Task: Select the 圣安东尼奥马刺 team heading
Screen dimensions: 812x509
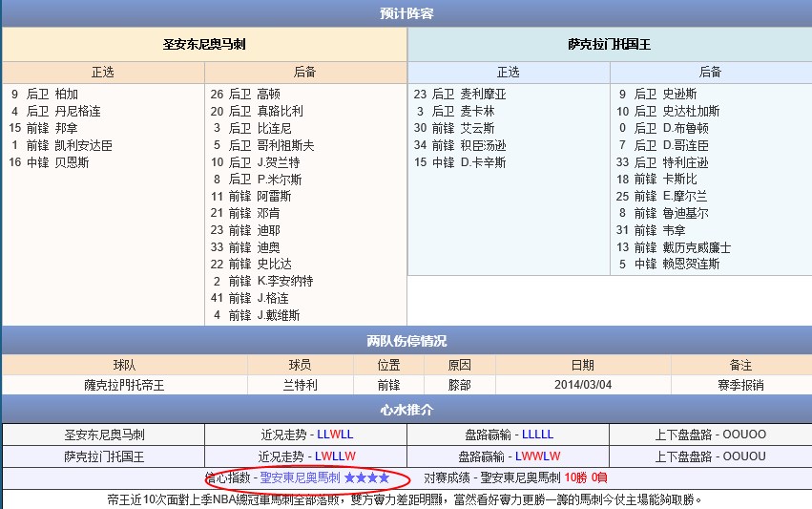Action: (x=204, y=44)
